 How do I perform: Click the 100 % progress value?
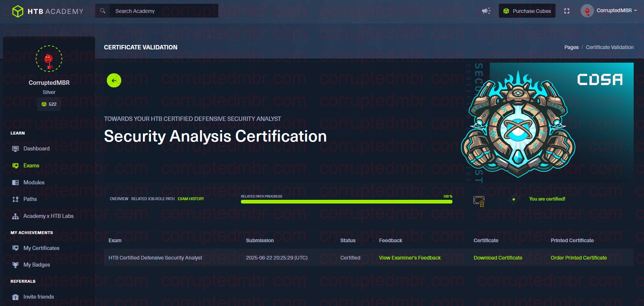(448, 197)
